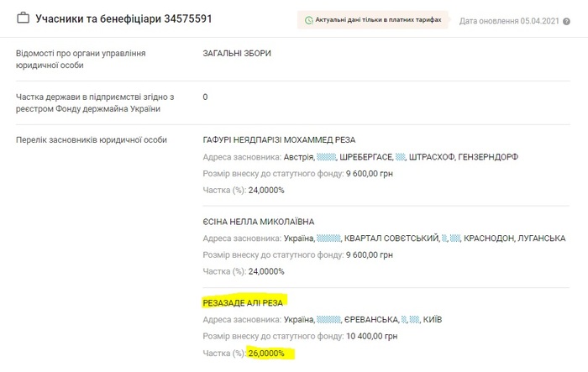Click the 'Відомості про органи управління' label
588x372 pixels.
pyautogui.click(x=81, y=54)
